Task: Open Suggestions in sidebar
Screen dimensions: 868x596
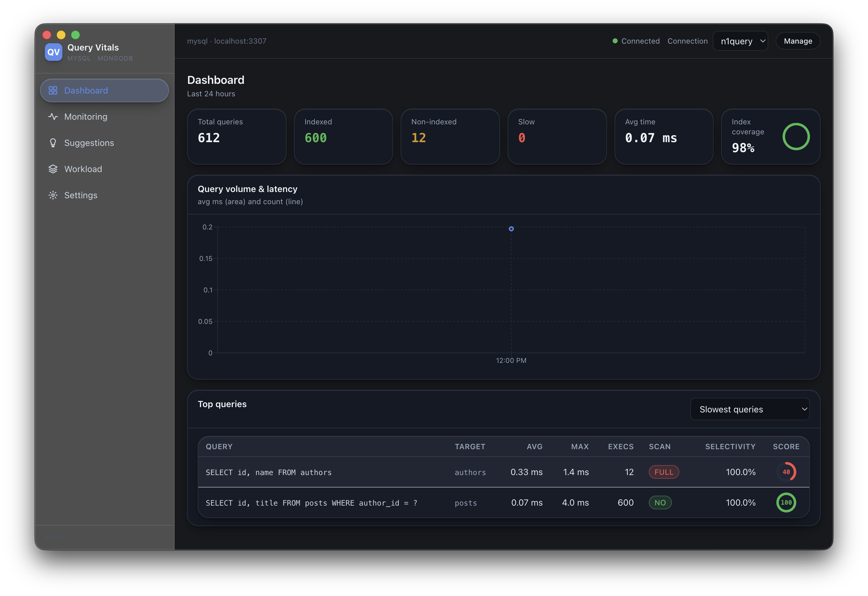Action: point(104,143)
